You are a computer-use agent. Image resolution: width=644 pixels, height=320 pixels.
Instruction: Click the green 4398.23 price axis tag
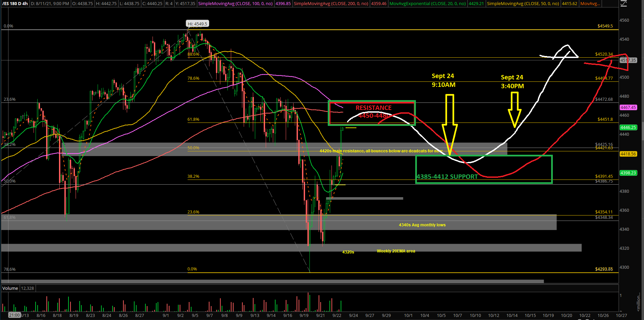tap(628, 173)
